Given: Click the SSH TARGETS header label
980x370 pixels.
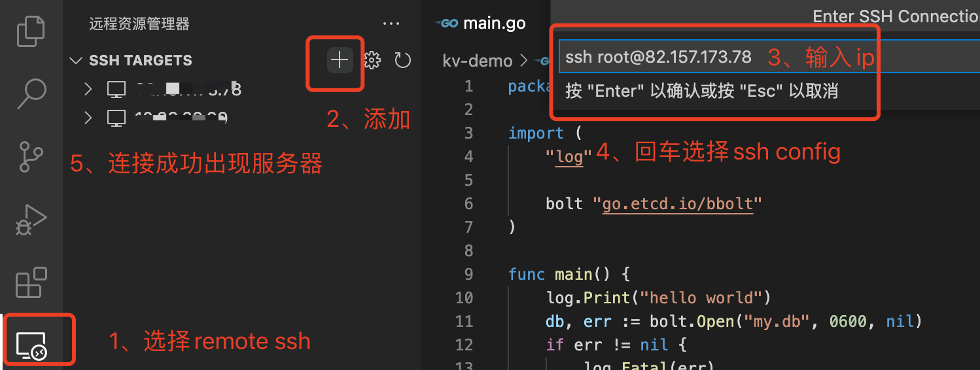Looking at the screenshot, I should click(141, 60).
